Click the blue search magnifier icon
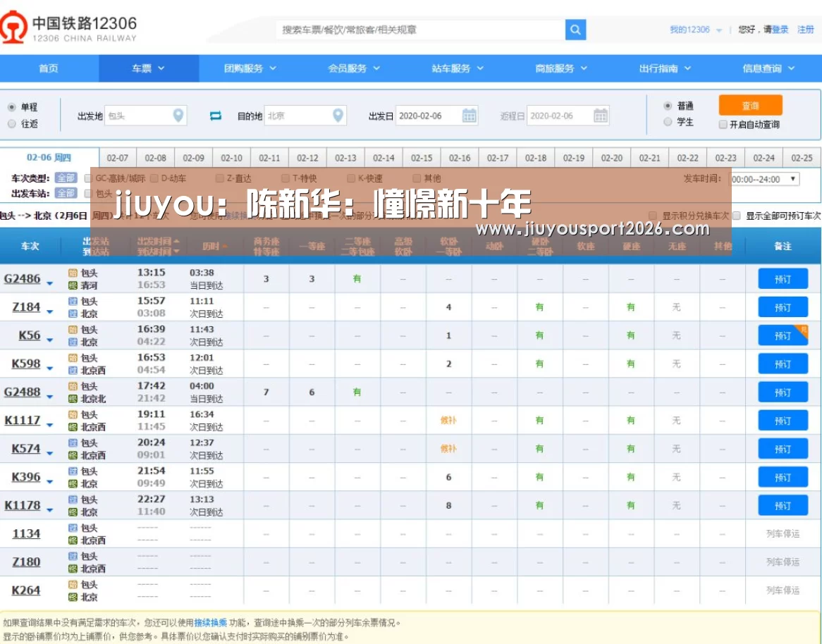822x644 pixels. click(x=575, y=30)
